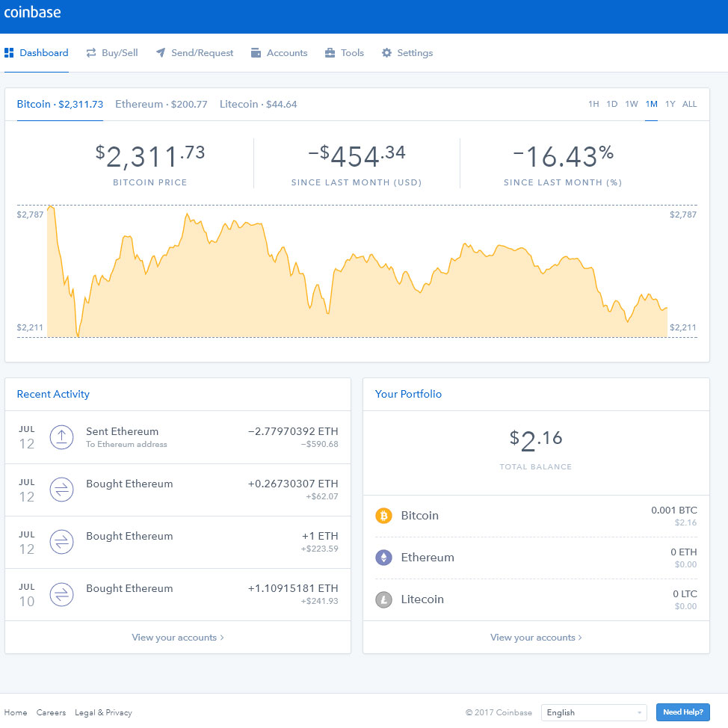728x728 pixels.
Task: Select the ALL chart range
Action: pos(689,105)
